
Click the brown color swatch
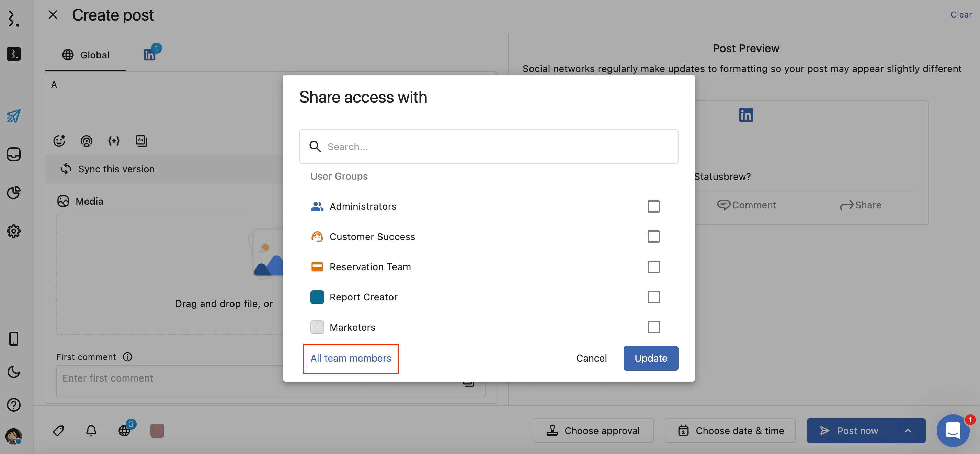click(x=157, y=430)
